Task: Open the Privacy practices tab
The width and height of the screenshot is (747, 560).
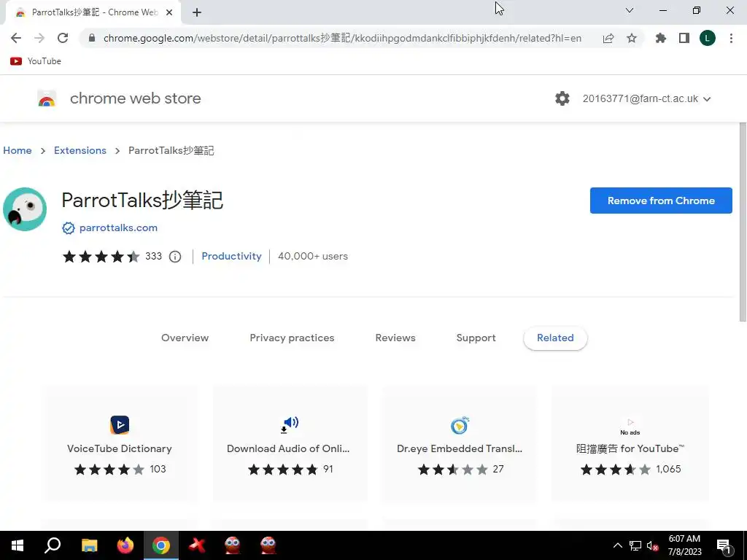Action: point(292,338)
